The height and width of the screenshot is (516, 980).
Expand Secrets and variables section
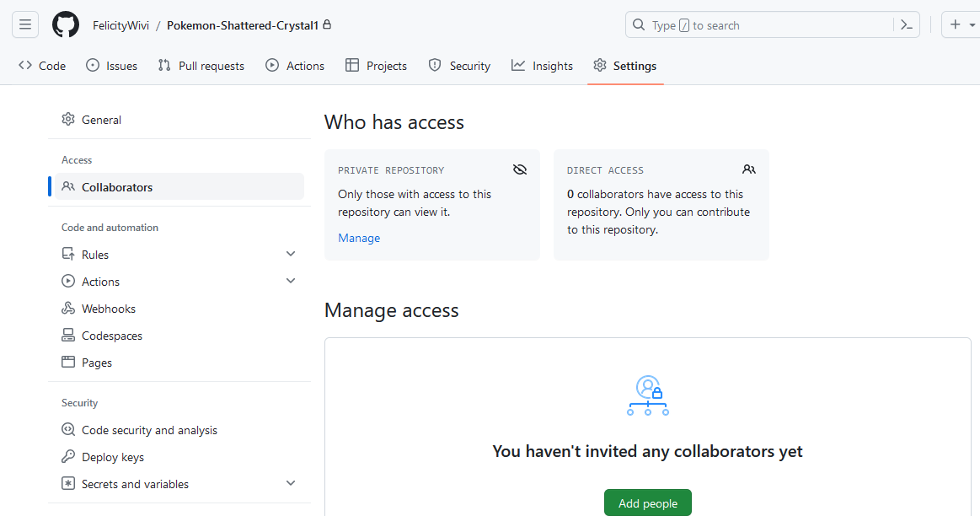tap(291, 484)
